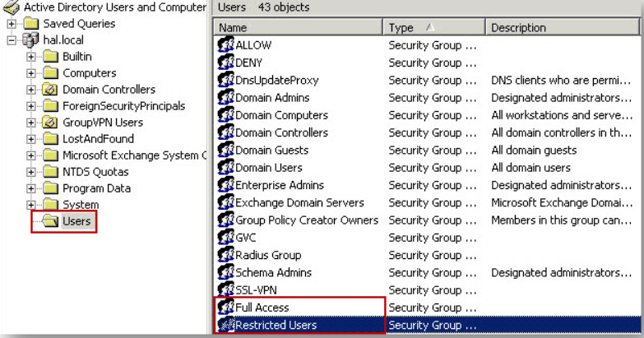This screenshot has width=644, height=338.
Task: Click the Enterprise Admins group icon
Action: (x=225, y=185)
